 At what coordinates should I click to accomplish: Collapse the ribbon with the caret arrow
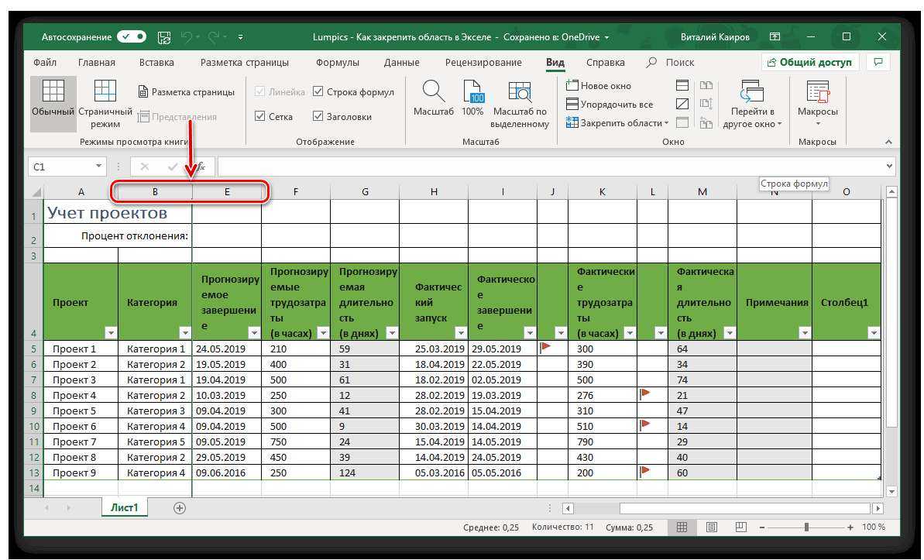pos(888,142)
